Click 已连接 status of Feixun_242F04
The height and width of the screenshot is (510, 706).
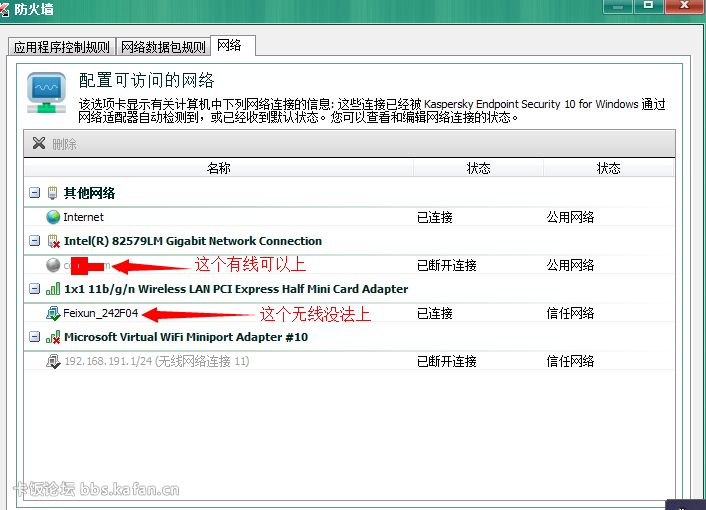click(434, 313)
